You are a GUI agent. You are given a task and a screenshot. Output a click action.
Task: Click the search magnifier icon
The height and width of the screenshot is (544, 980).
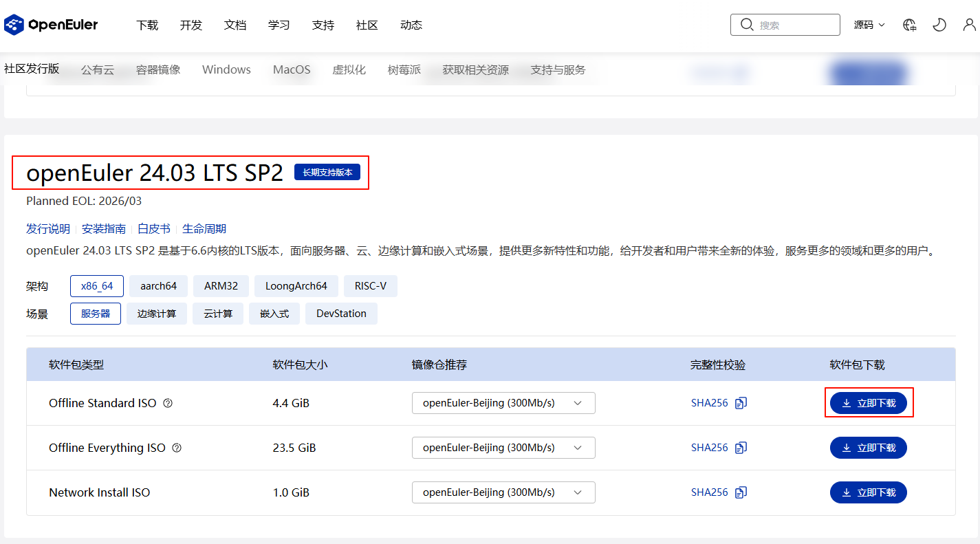747,25
